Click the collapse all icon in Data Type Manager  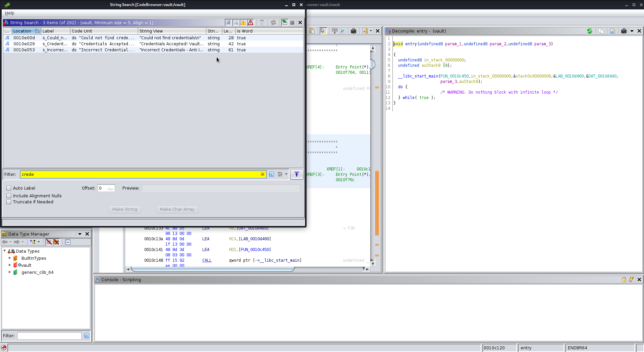coord(68,242)
